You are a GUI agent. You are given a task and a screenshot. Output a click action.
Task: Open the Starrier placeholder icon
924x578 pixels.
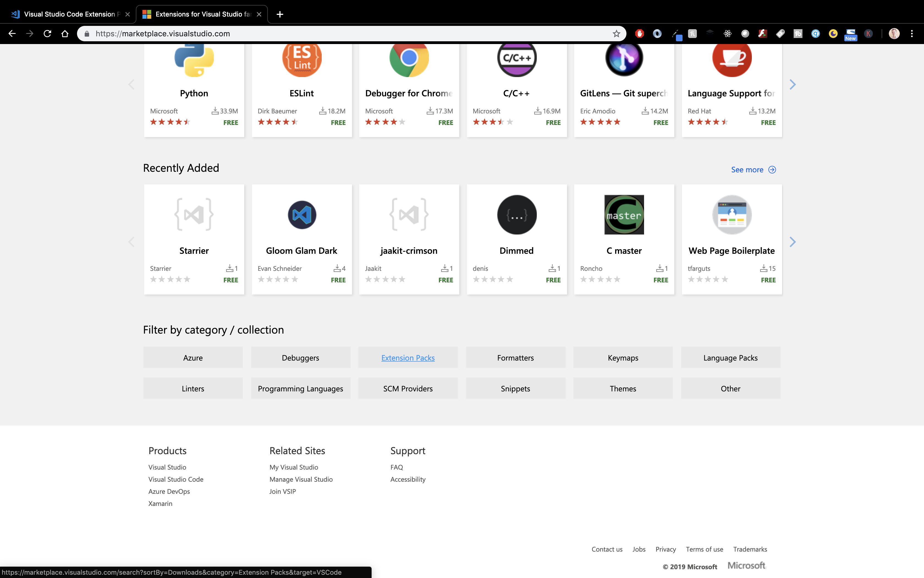coord(194,214)
